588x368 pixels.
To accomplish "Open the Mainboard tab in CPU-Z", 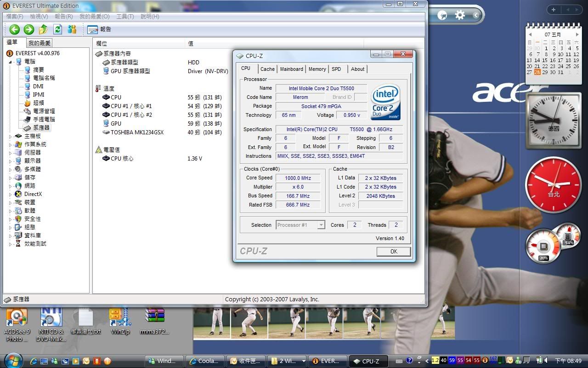I will pyautogui.click(x=292, y=69).
